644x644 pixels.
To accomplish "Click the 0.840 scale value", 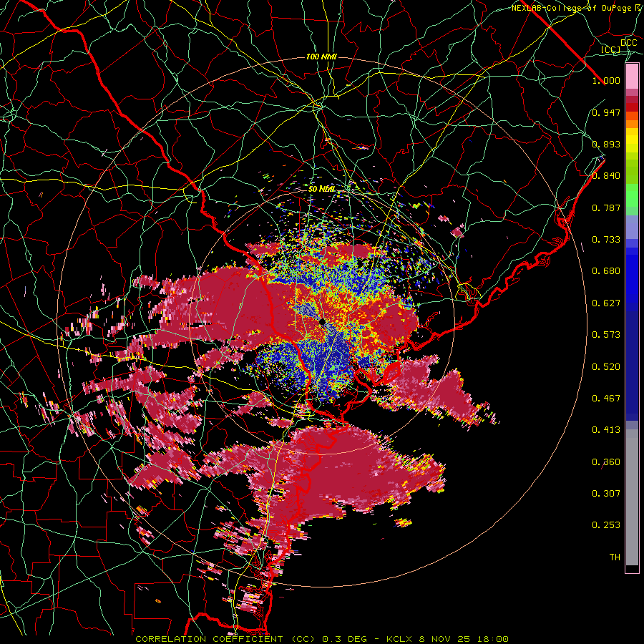I will [606, 176].
